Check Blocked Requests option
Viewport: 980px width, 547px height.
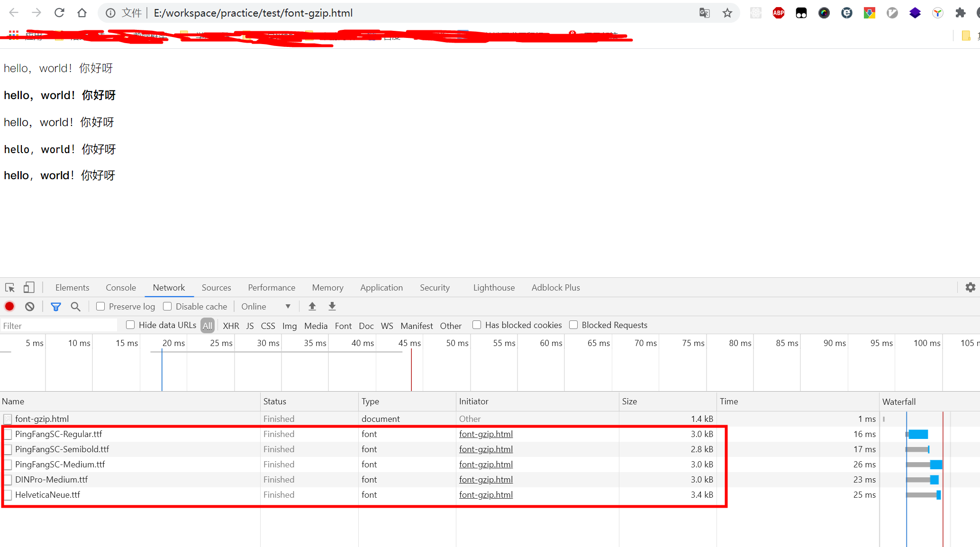pyautogui.click(x=573, y=325)
